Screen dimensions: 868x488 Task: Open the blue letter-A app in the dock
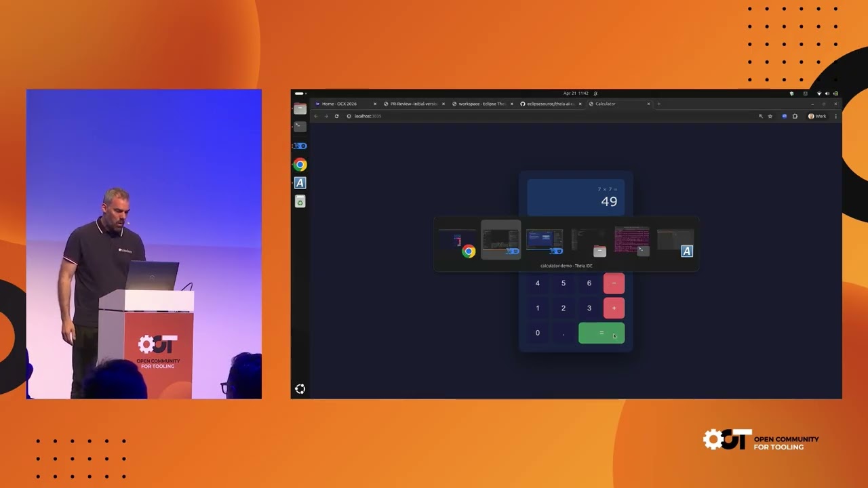300,183
